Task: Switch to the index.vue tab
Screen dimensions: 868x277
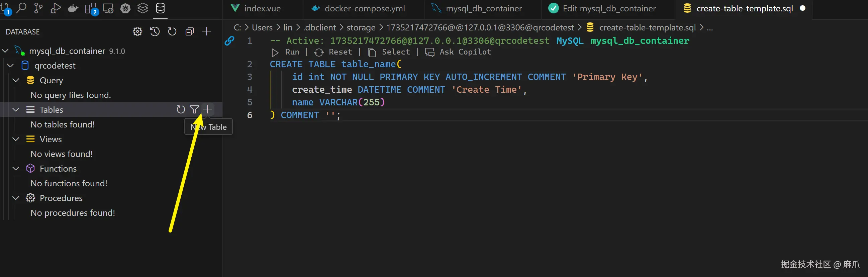Action: 262,8
